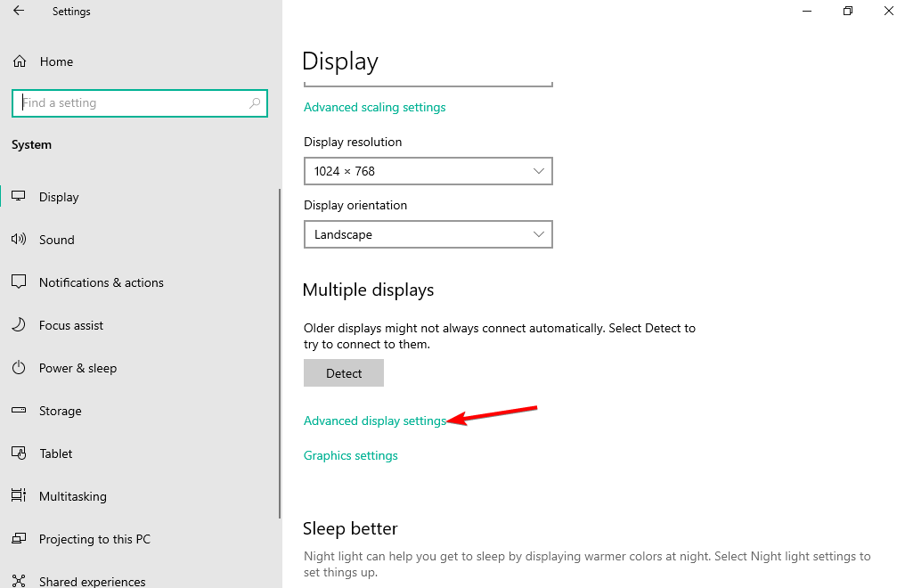905x588 pixels.
Task: Click the Multitasking icon
Action: [19, 495]
